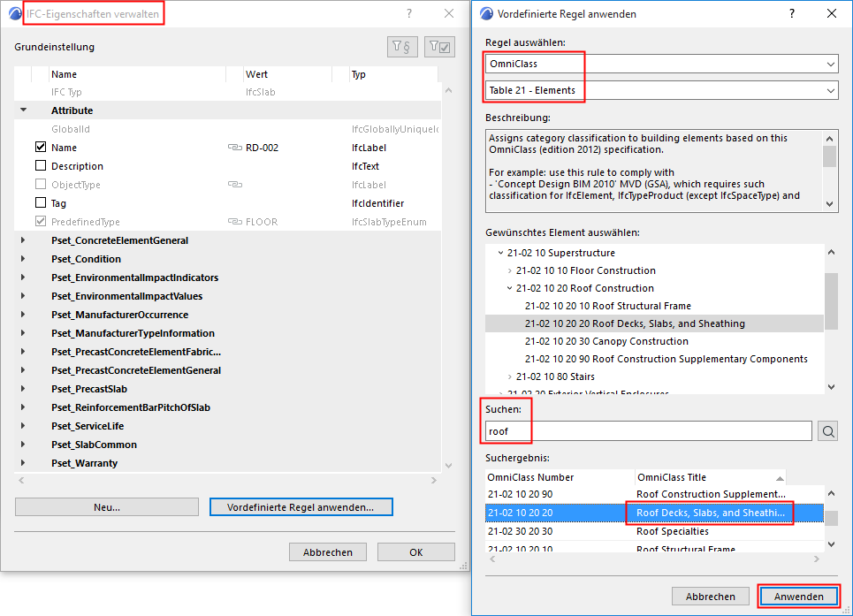Expand 21-02 10 10 Floor Construction node

[510, 270]
